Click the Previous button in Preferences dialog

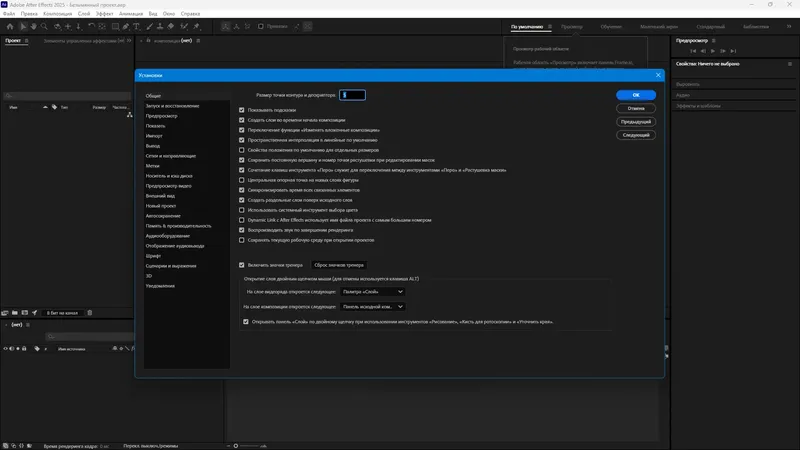point(636,121)
